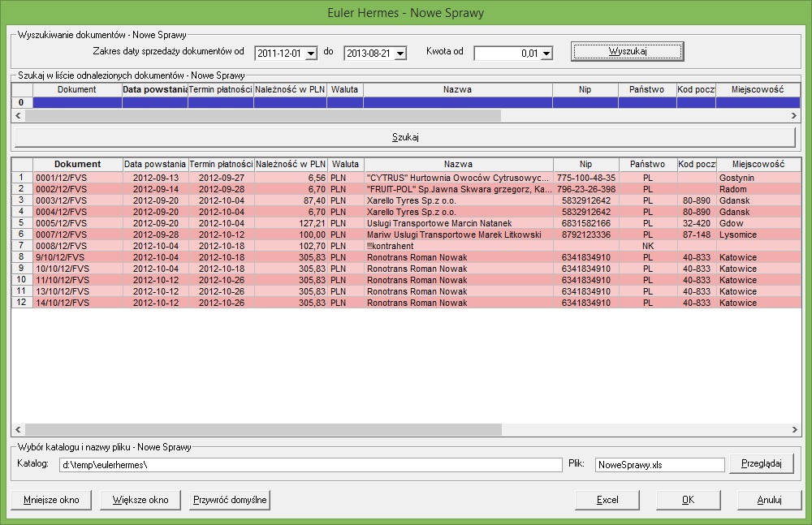Click amount 127,21 cell
This screenshot has height=525, width=812.
[291, 224]
